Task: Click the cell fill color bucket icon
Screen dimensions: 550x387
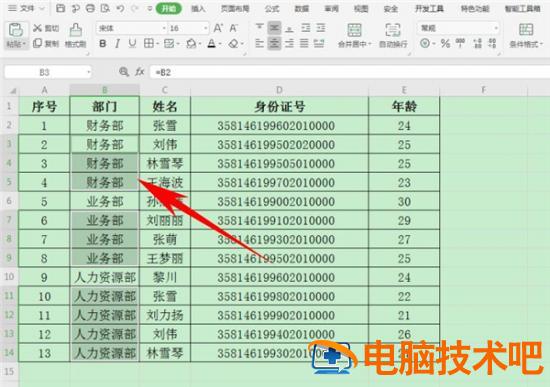Action: click(x=191, y=44)
